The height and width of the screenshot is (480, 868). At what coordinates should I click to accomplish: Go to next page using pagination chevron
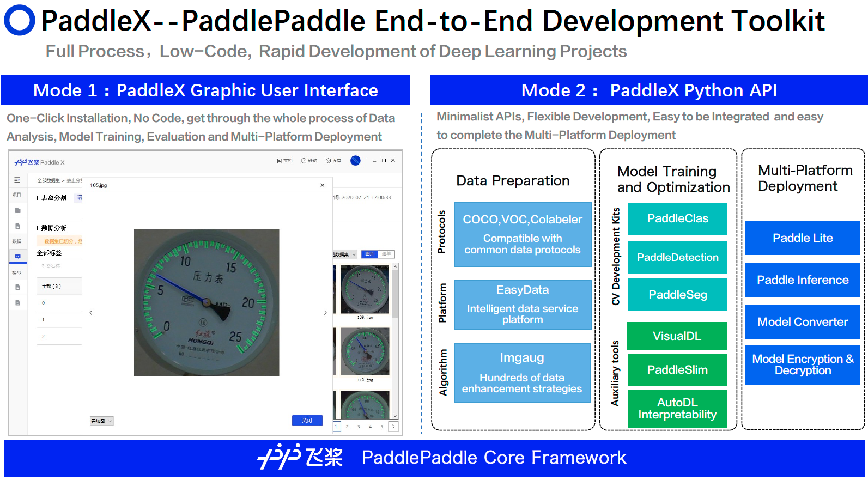(x=393, y=427)
